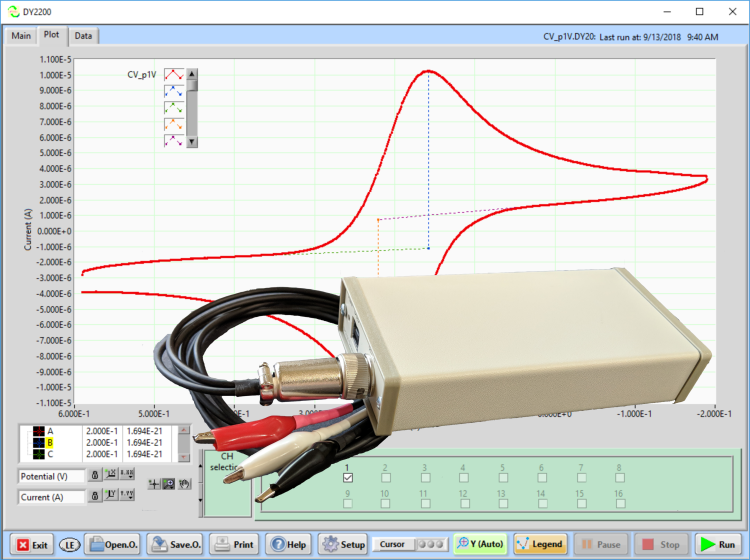Switch to the Data tab
Image resolution: width=750 pixels, height=560 pixels.
(x=83, y=36)
